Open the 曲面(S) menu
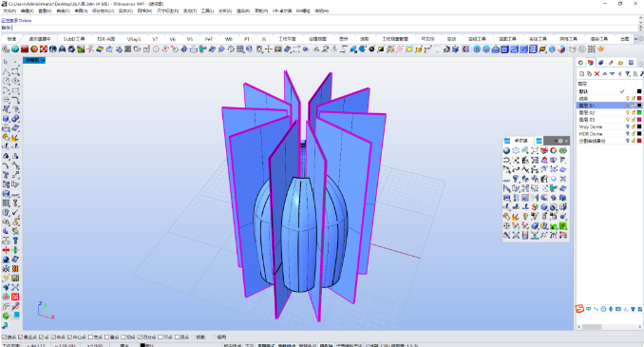This screenshot has width=644, height=347. pyautogui.click(x=81, y=11)
